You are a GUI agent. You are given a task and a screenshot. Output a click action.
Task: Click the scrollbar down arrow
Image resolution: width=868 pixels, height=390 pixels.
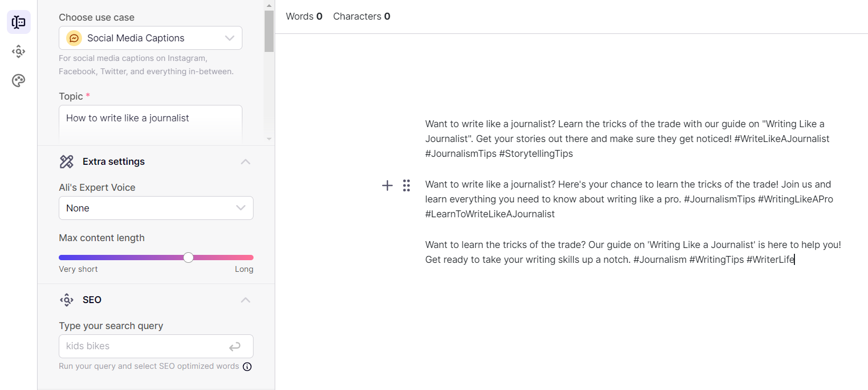269,139
